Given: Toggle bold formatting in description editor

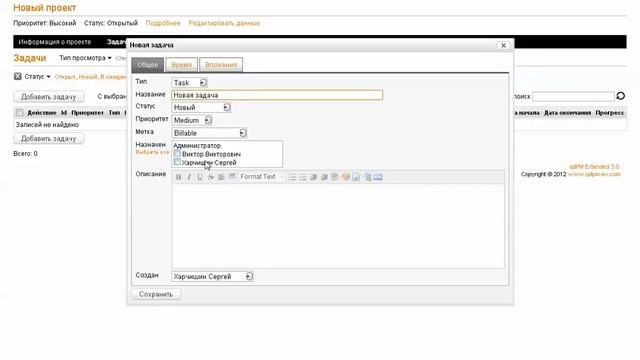Looking at the screenshot, I should (178, 177).
